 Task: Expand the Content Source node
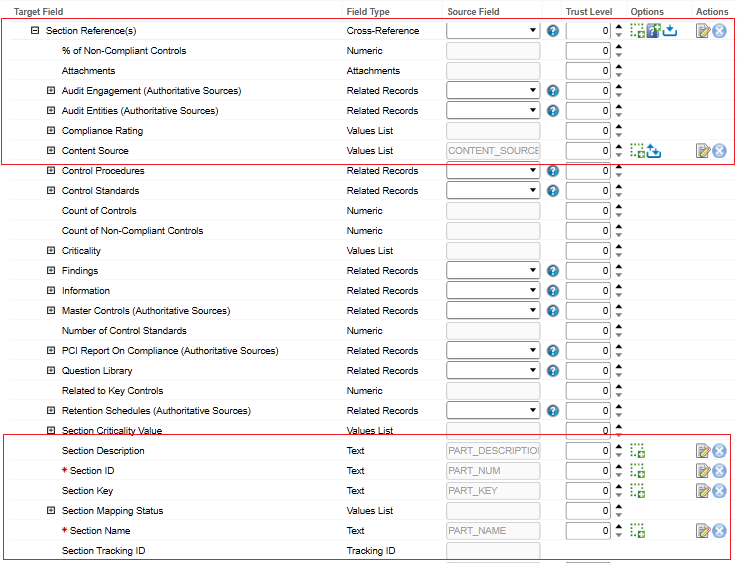click(x=51, y=150)
